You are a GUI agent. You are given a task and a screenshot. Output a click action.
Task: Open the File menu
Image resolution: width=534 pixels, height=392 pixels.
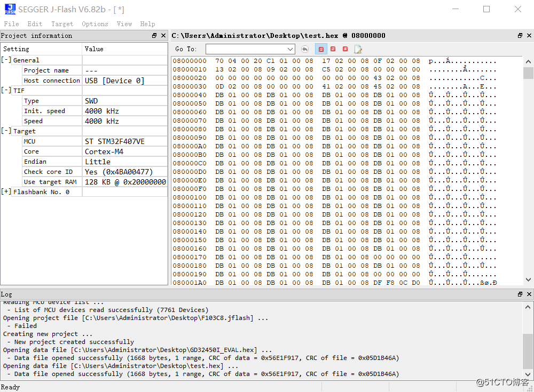11,24
